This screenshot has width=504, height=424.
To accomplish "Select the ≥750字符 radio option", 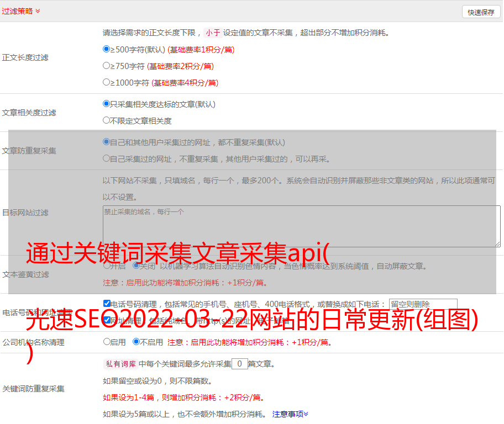I will tap(106, 66).
